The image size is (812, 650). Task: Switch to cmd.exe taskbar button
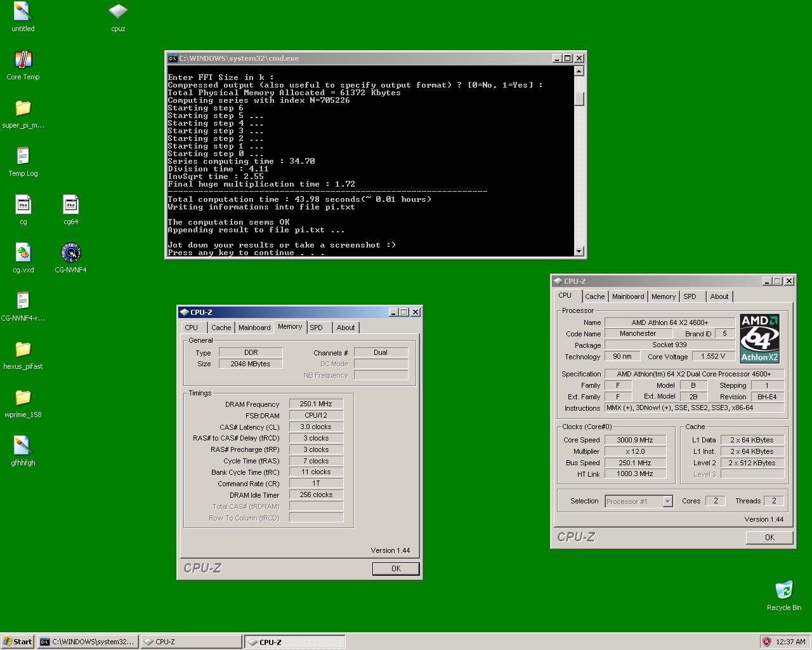click(x=88, y=642)
